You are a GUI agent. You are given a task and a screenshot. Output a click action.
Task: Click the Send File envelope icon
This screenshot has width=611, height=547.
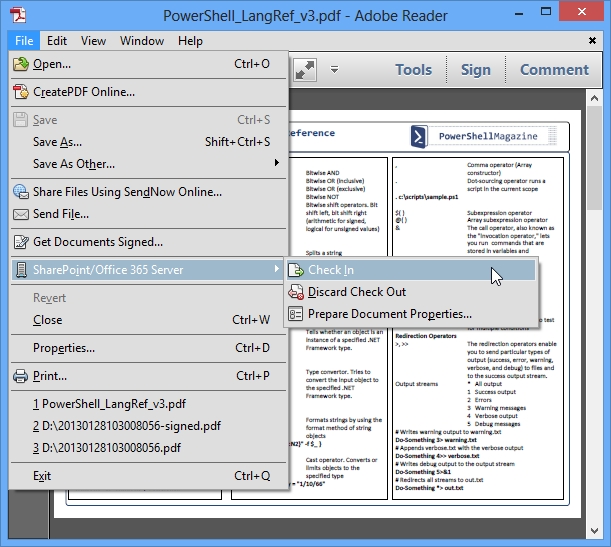click(x=21, y=214)
